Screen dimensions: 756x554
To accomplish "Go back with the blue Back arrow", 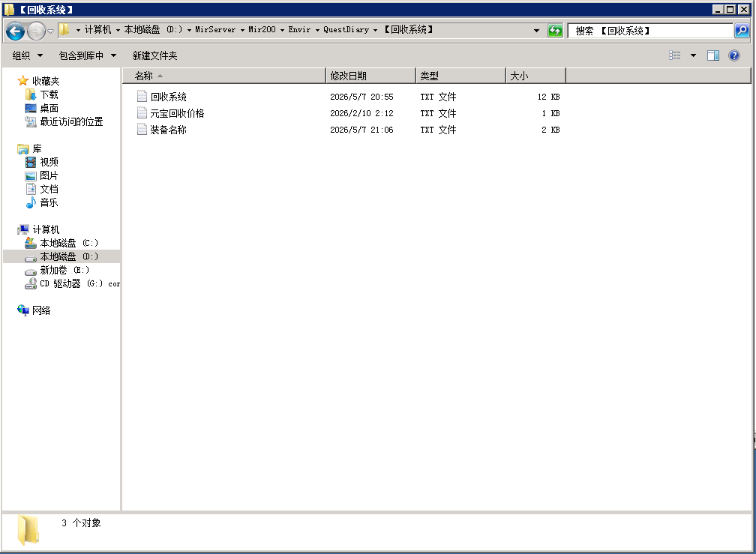I will [15, 31].
